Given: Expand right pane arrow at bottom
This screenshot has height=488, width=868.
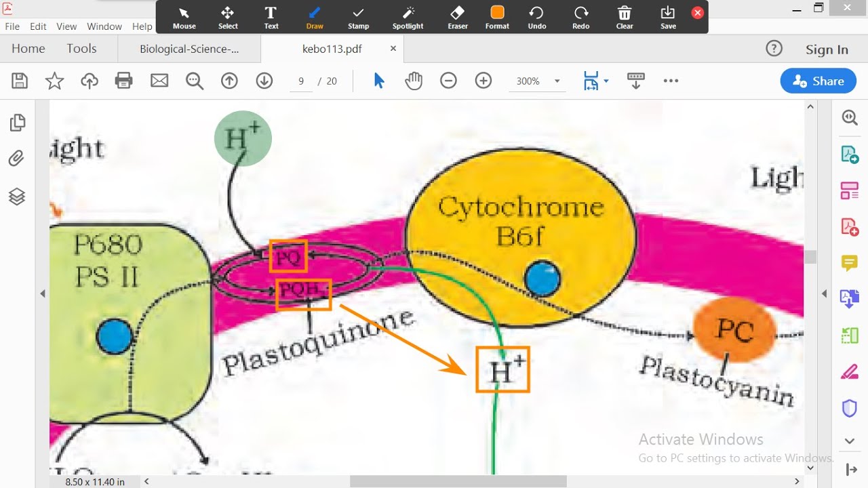Looking at the screenshot, I should (x=852, y=469).
